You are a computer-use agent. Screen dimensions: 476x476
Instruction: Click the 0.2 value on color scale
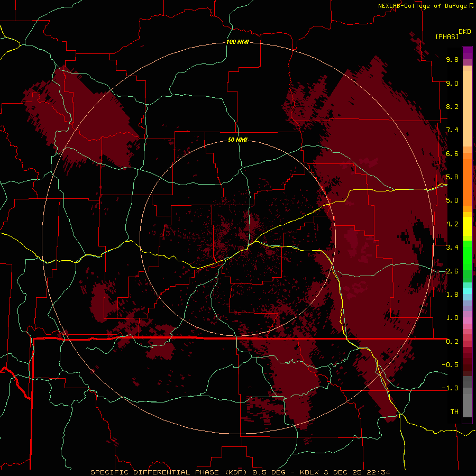pyautogui.click(x=452, y=342)
